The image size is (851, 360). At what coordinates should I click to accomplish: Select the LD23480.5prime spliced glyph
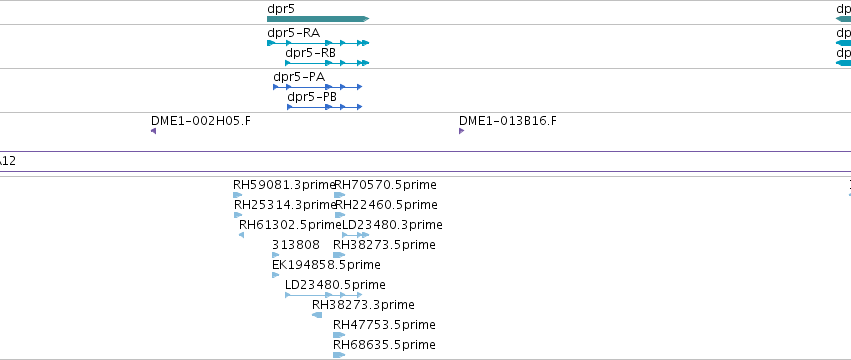pyautogui.click(x=323, y=295)
